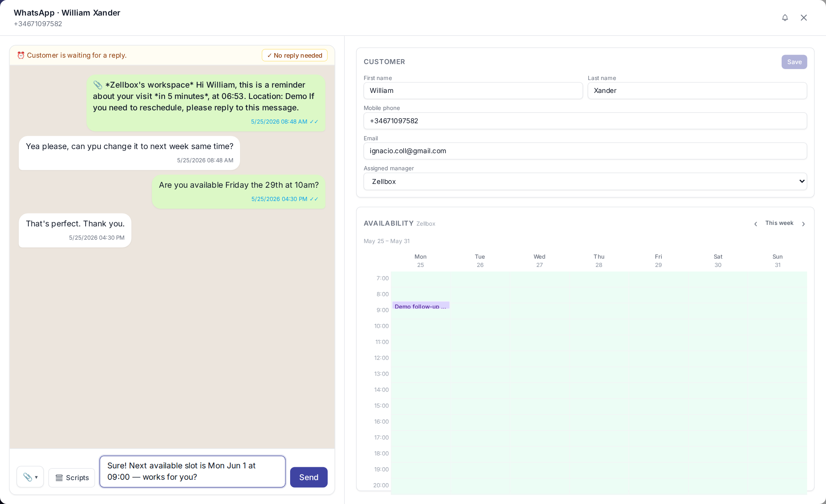The width and height of the screenshot is (826, 504).
Task: Open the Demo follow-up calendar event
Action: (421, 306)
